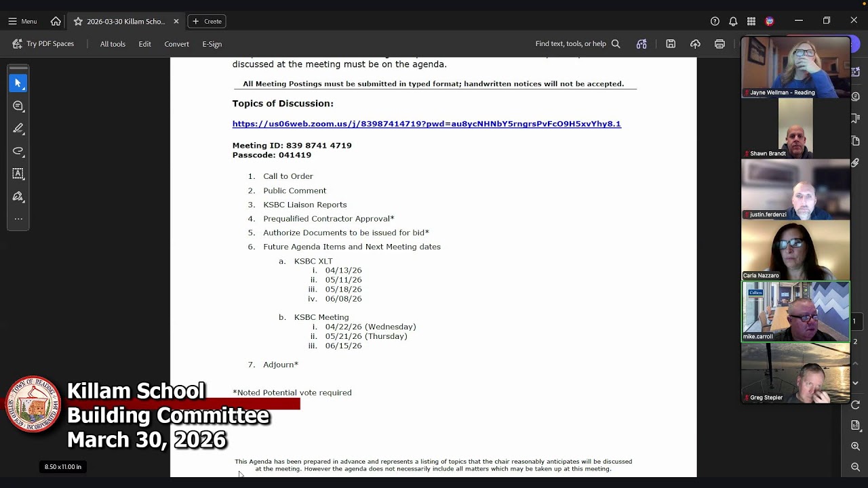Open the user profile avatar
This screenshot has width=868, height=488.
coord(770,21)
